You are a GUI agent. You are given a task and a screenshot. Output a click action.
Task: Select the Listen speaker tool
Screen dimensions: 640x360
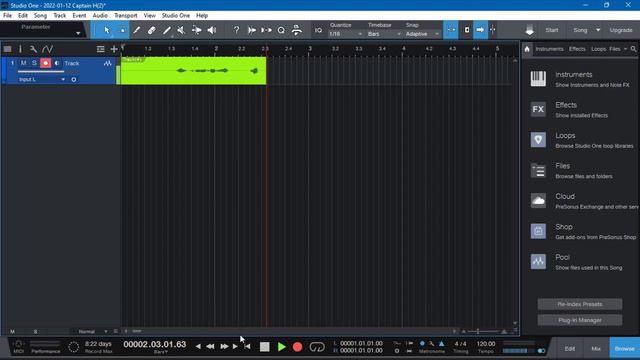[x=211, y=30]
